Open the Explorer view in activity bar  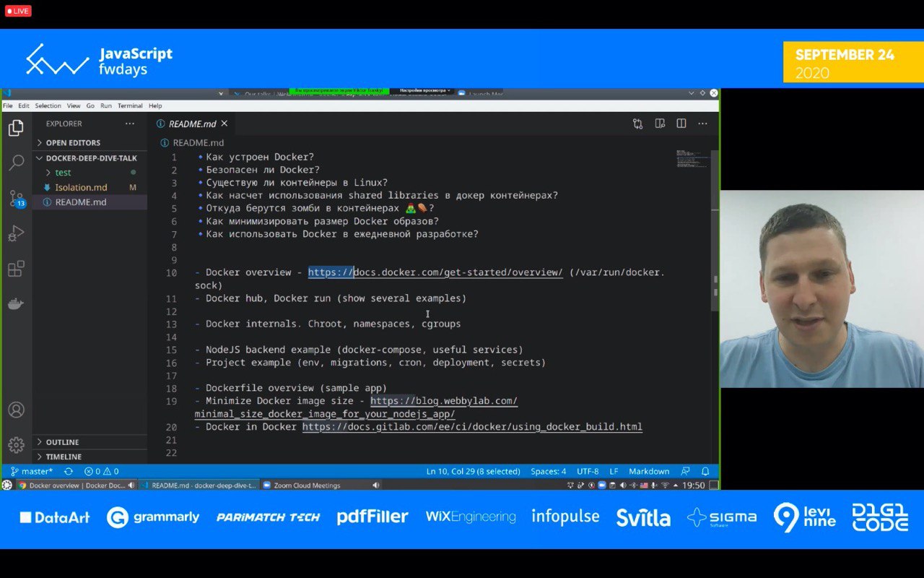click(x=16, y=129)
